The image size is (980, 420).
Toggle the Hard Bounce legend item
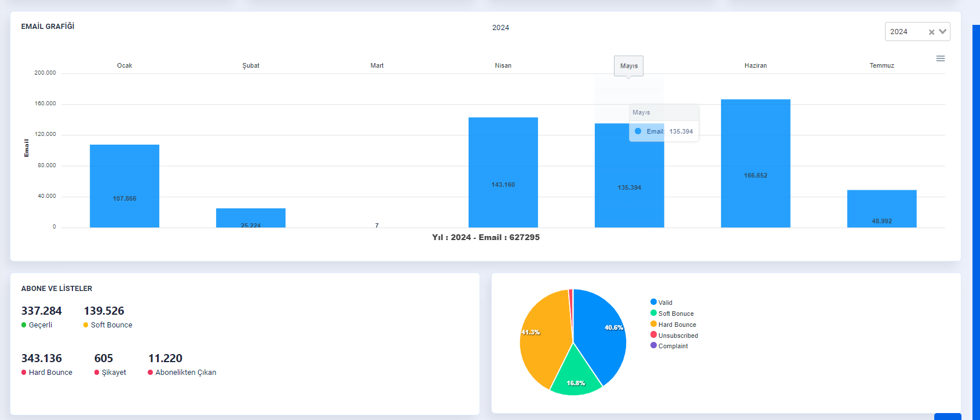(677, 325)
